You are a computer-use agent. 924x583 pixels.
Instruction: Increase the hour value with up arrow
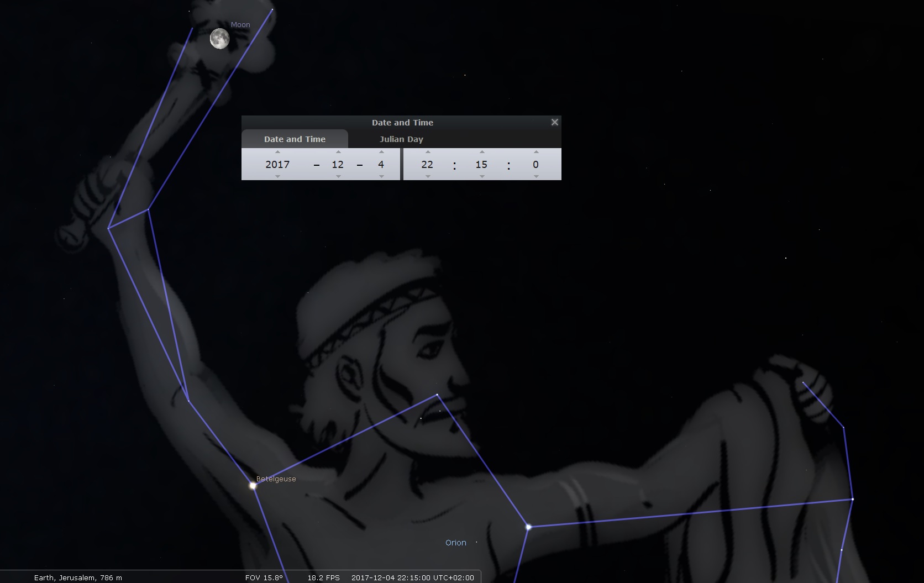point(428,152)
